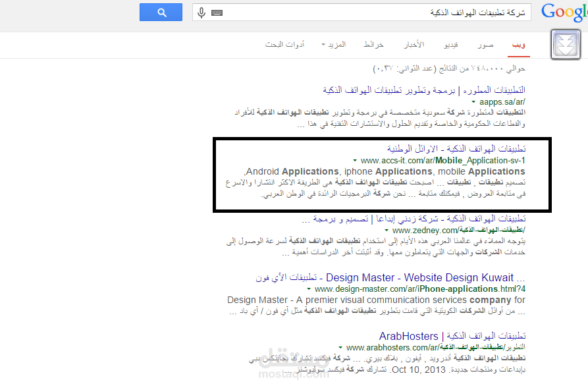The width and height of the screenshot is (588, 388).
Task: Switch to the فيديو tab
Action: (451, 45)
